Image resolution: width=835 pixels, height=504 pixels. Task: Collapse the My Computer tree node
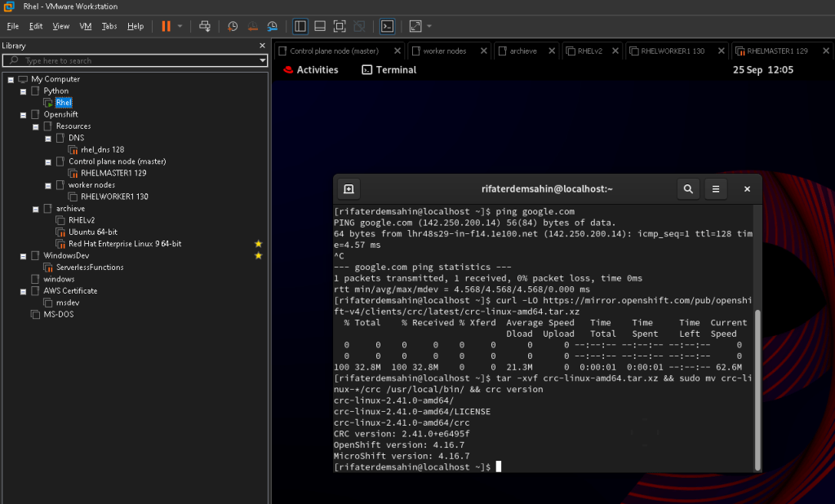[x=11, y=79]
